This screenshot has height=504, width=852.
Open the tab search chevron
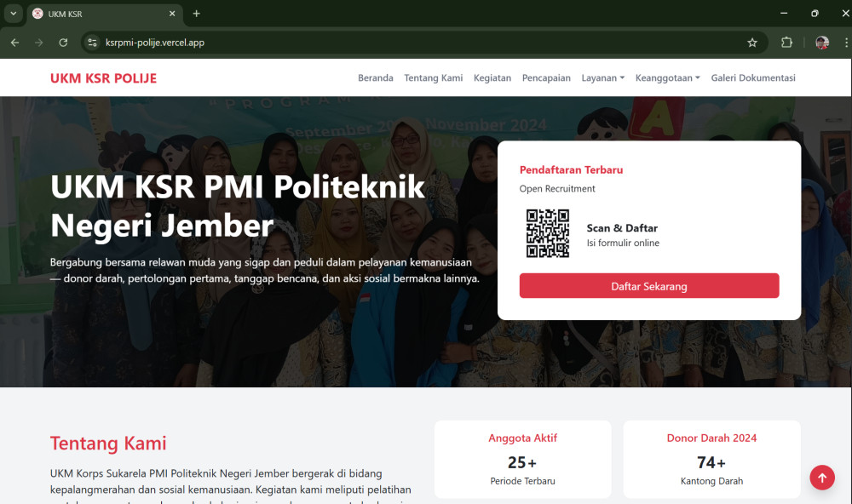click(x=13, y=14)
